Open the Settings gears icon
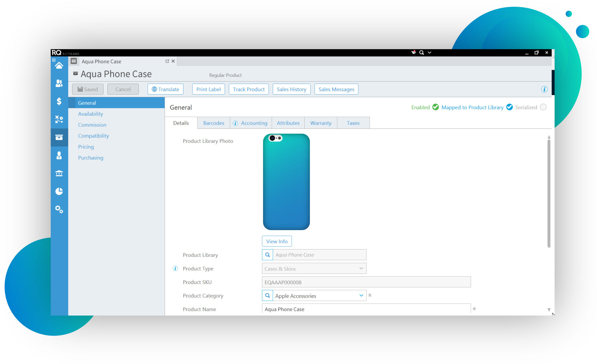The height and width of the screenshot is (364, 597). pos(59,209)
